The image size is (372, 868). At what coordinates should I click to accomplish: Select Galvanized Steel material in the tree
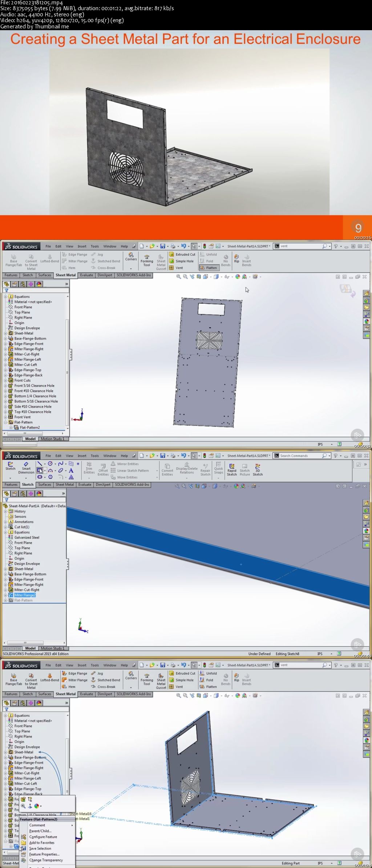[27, 537]
